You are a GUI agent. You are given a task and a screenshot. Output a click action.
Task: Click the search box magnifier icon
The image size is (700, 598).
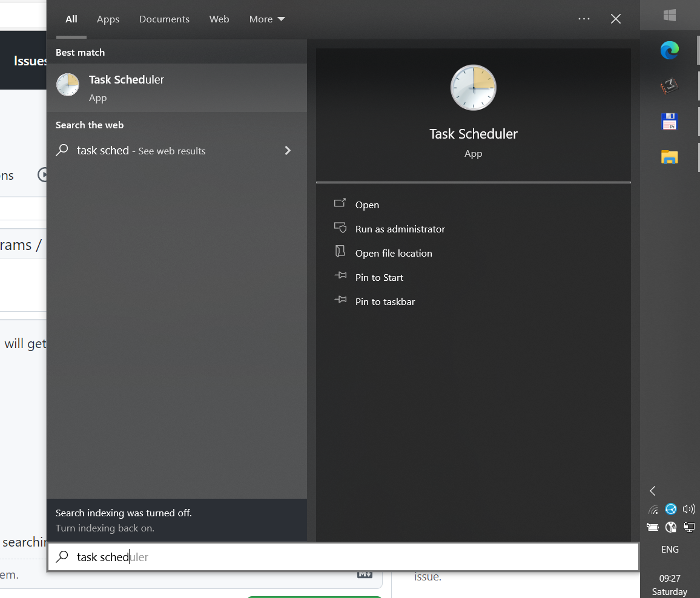[62, 556]
